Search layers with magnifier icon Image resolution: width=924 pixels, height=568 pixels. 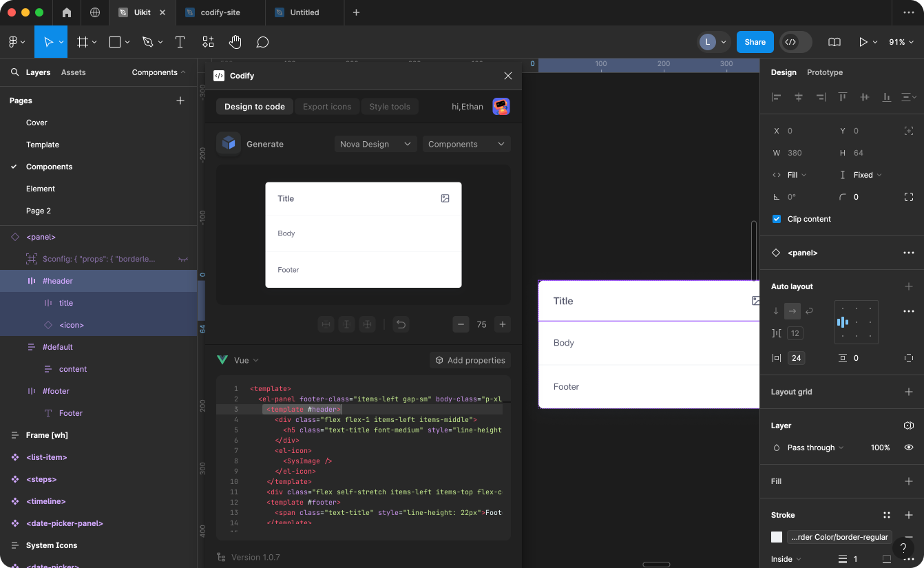coord(14,72)
